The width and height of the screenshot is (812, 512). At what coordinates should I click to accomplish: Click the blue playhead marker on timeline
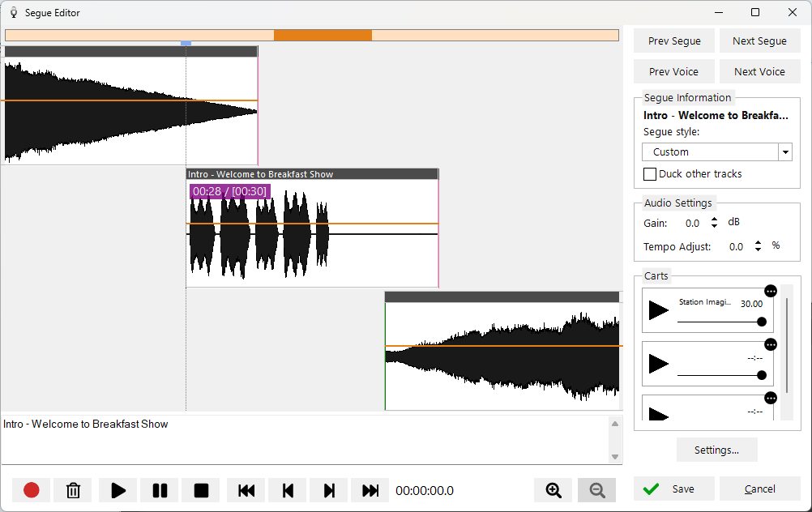[186, 44]
